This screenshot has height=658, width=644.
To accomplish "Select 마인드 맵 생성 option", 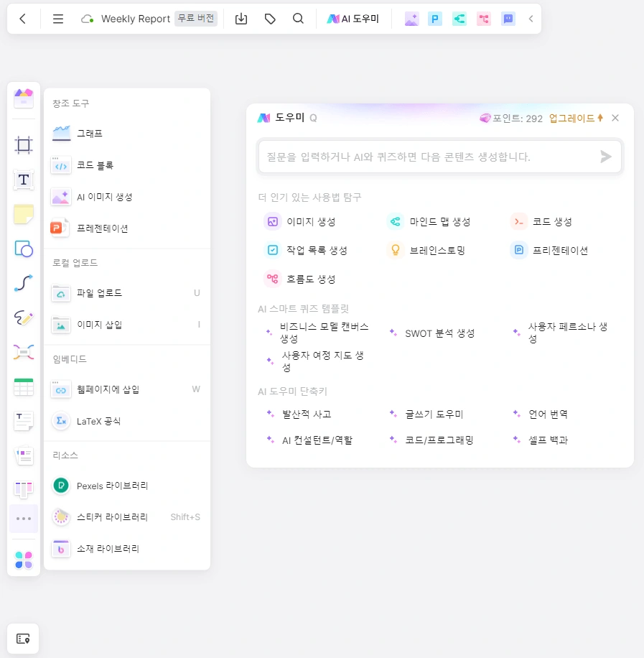I will [x=429, y=221].
